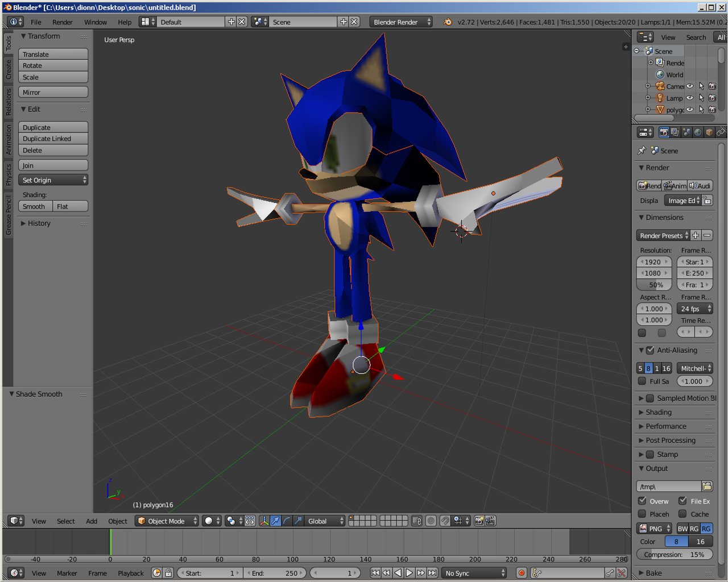728x582 pixels.
Task: Click the Duplicate button in the Edit panel
Action: [53, 127]
